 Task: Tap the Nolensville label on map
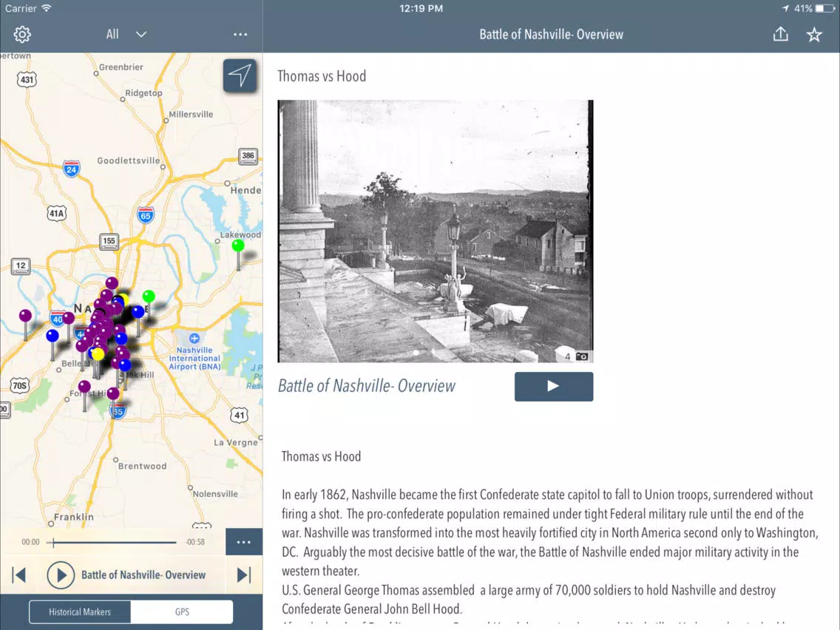point(215,494)
